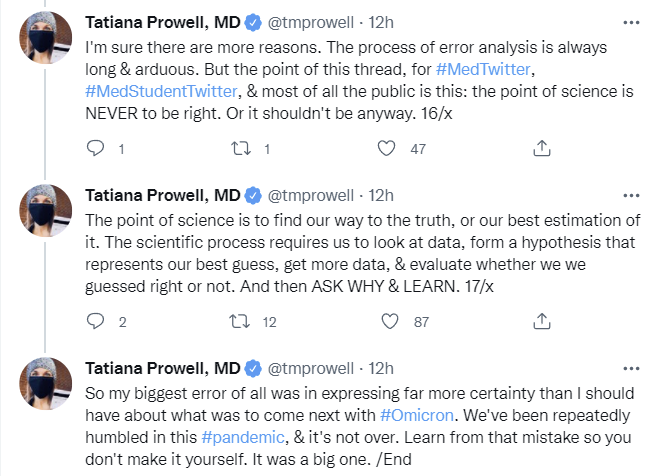The image size is (656, 476).
Task: Reply to the 16/x tweet
Action: click(96, 149)
